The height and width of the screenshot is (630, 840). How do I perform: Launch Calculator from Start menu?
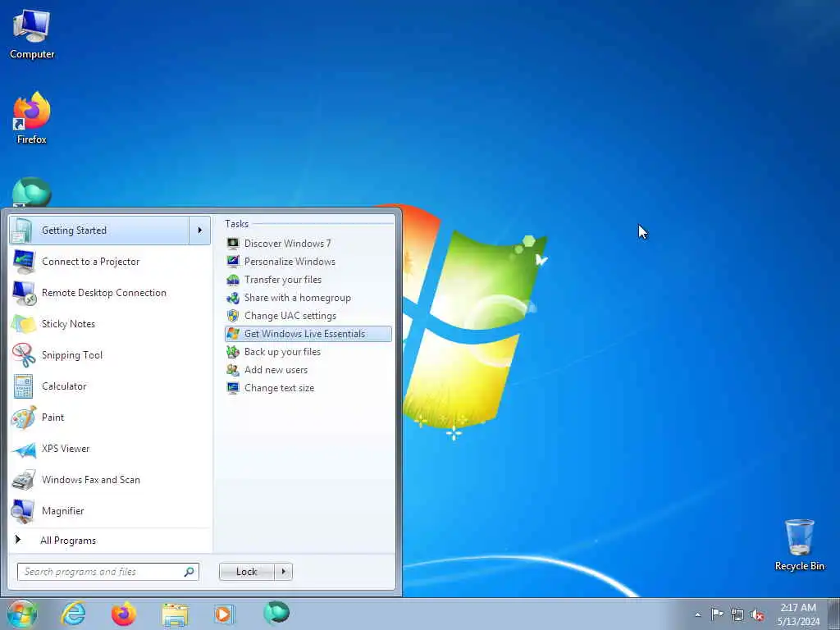110,386
